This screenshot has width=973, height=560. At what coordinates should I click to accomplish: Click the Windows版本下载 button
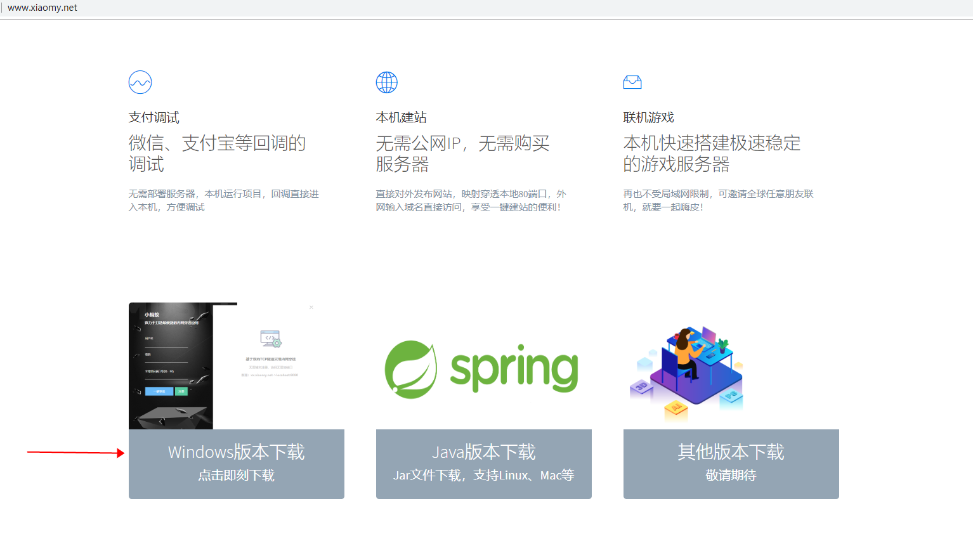(x=237, y=464)
